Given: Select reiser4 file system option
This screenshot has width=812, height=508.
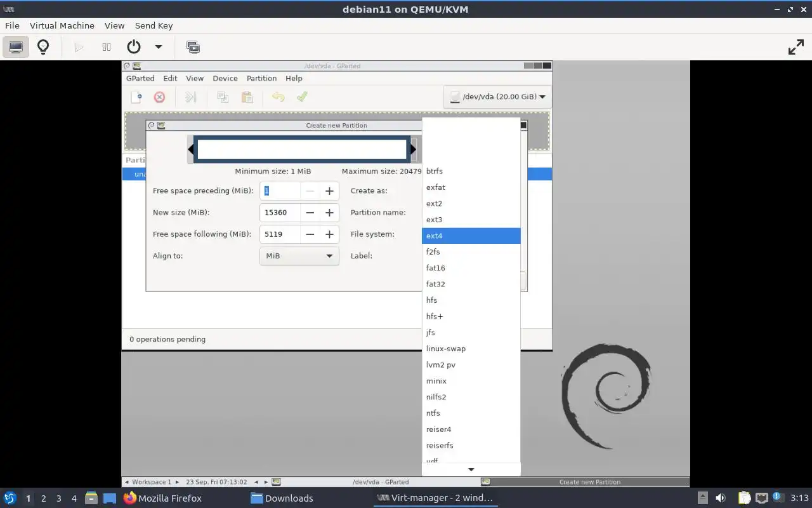Looking at the screenshot, I should (x=471, y=429).
